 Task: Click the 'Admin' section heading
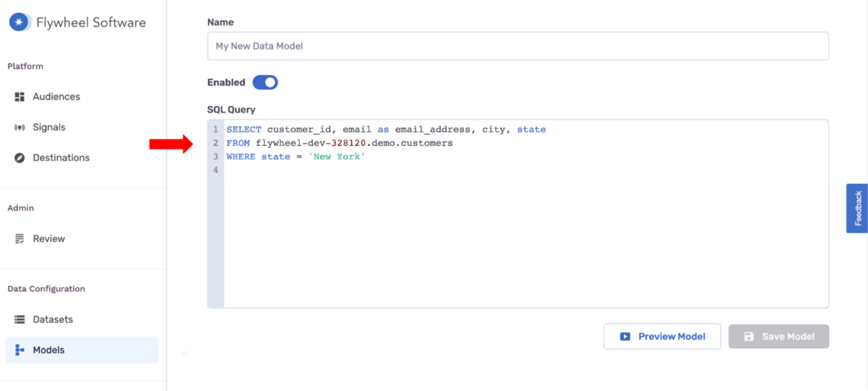(x=21, y=208)
